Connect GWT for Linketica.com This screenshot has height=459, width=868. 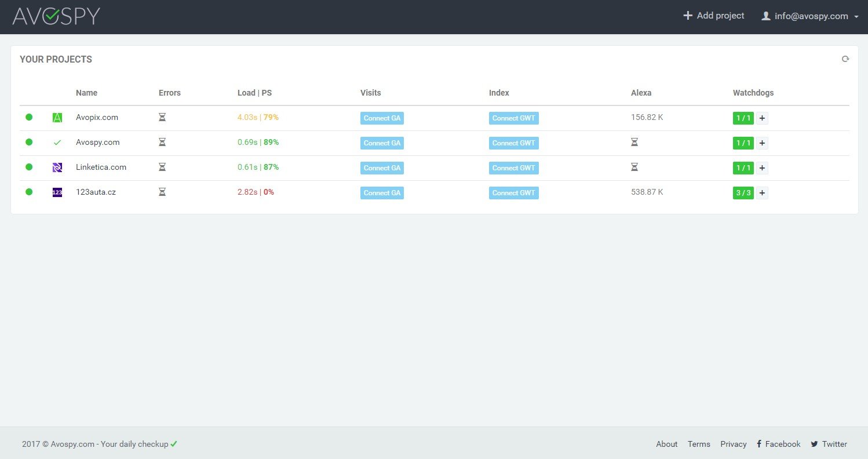point(513,168)
